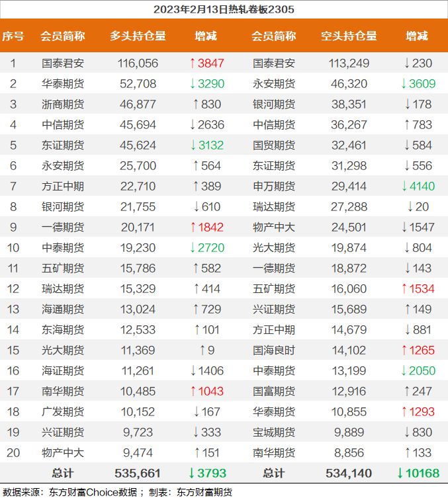
Task: Click the long total value 535,661
Action: coord(138,474)
